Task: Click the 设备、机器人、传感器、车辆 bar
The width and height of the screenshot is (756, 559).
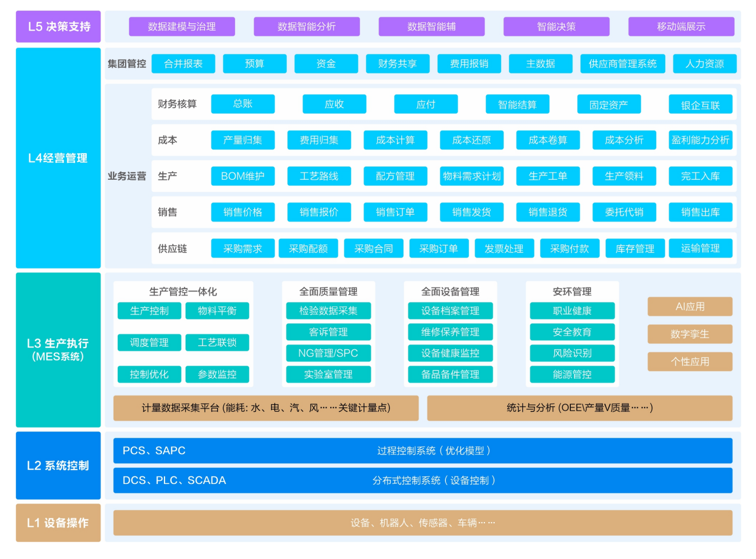Action: click(x=422, y=523)
